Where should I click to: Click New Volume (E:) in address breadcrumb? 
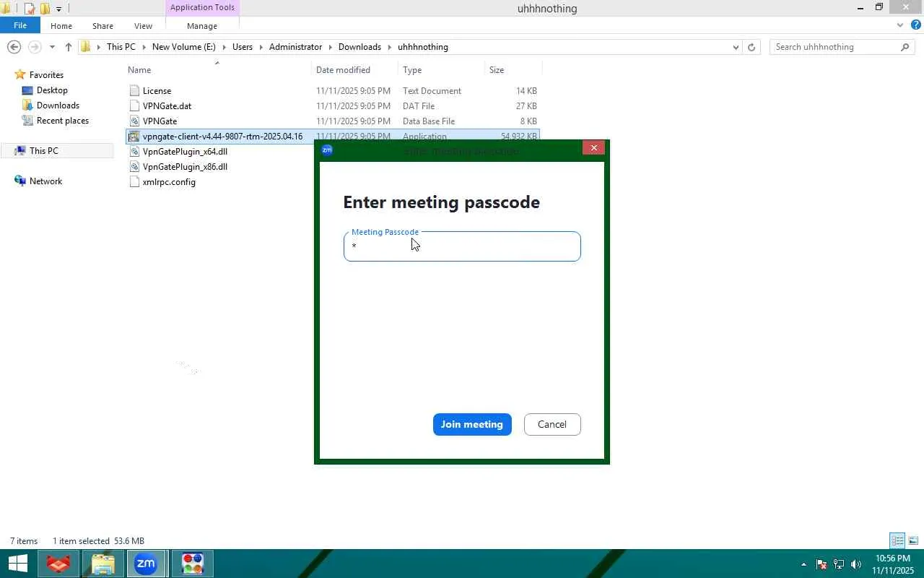tap(183, 47)
